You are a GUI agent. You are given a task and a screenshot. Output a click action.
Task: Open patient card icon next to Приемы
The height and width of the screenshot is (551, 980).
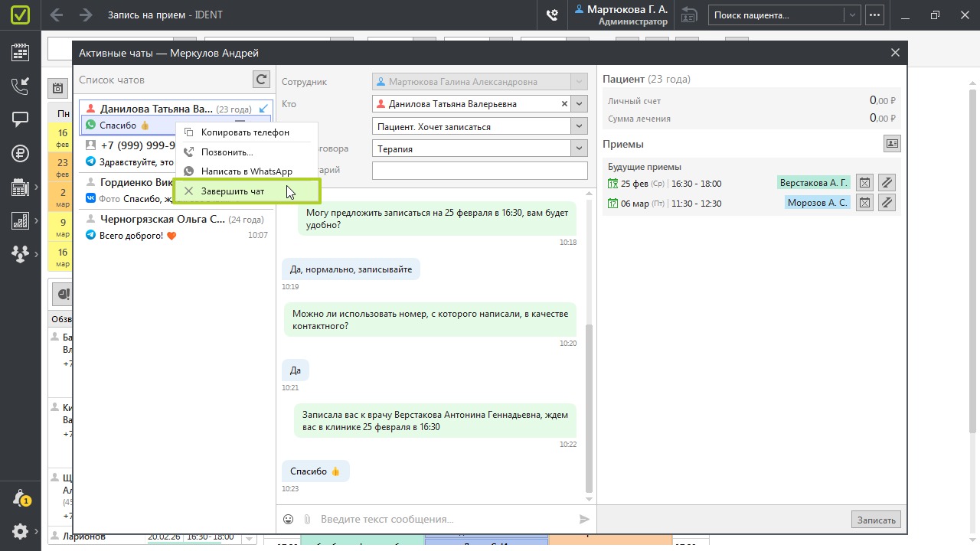point(891,144)
